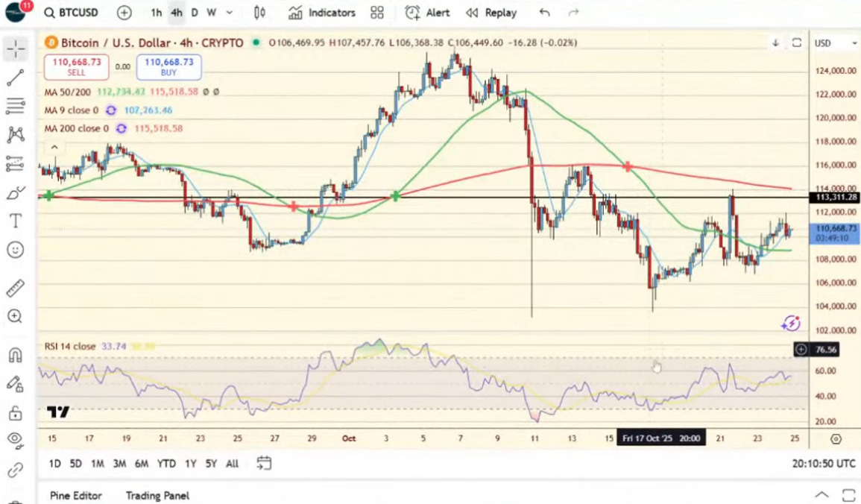Select the 6M date range
The width and height of the screenshot is (861, 504).
(141, 464)
